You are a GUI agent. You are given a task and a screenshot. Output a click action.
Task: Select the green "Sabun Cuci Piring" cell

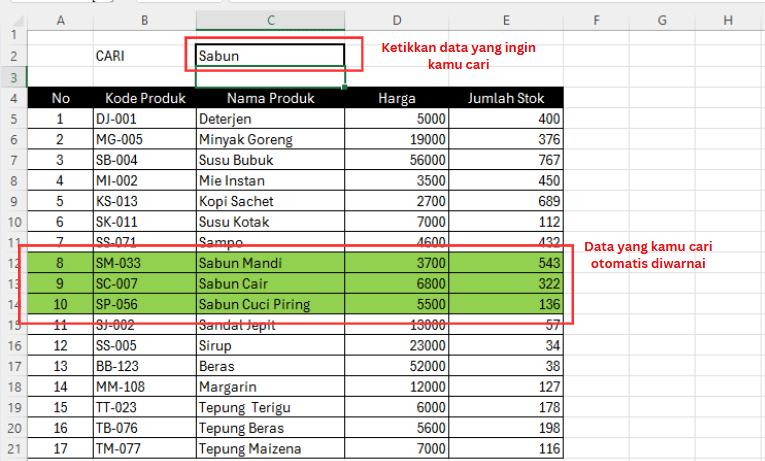tap(270, 304)
